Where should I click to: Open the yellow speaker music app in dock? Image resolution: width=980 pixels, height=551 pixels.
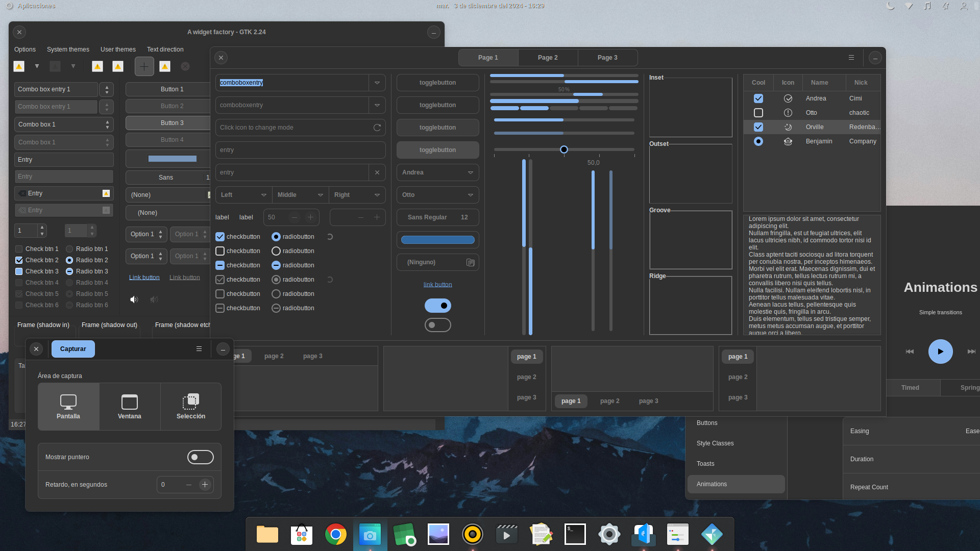pos(473,534)
